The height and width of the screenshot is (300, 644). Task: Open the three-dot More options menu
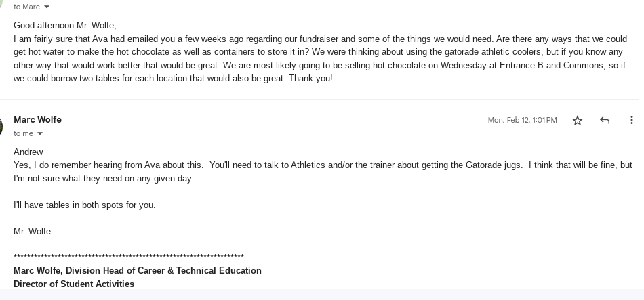pos(631,120)
